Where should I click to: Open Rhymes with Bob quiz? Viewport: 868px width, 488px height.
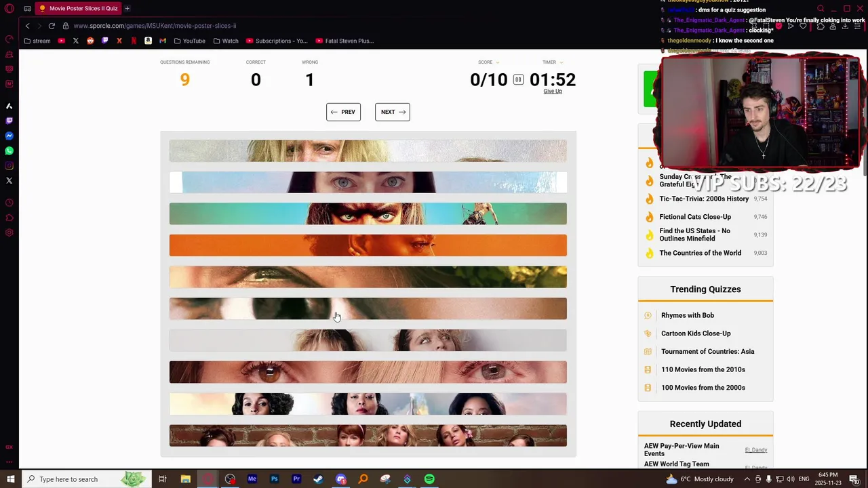click(688, 315)
